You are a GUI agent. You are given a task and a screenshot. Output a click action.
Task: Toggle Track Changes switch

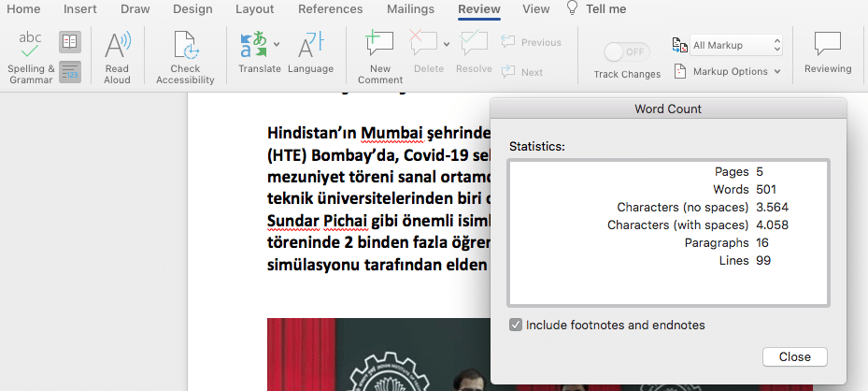pyautogui.click(x=627, y=52)
